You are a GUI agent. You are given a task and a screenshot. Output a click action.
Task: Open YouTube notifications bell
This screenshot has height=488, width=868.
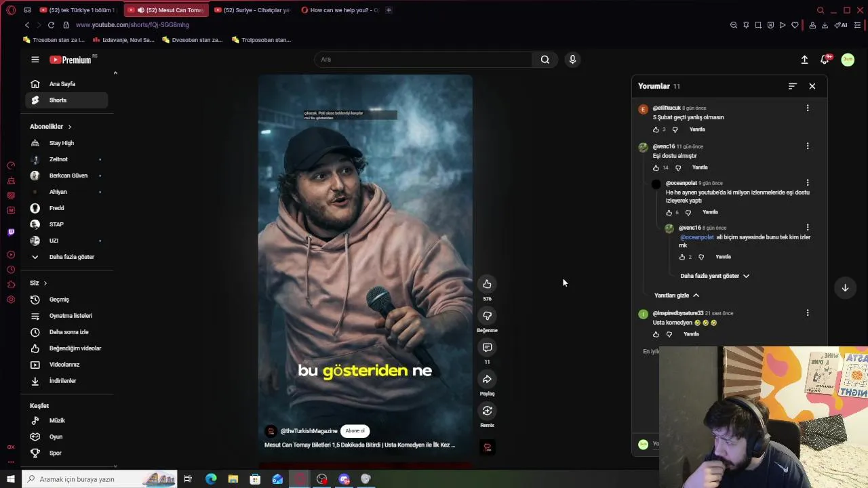(825, 60)
